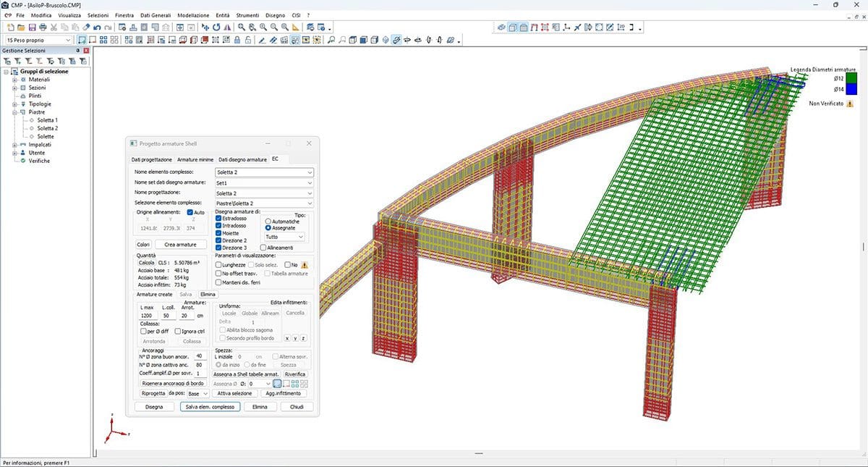This screenshot has height=467, width=868.
Task: Click the Salva elem. complesso button
Action: pyautogui.click(x=210, y=407)
